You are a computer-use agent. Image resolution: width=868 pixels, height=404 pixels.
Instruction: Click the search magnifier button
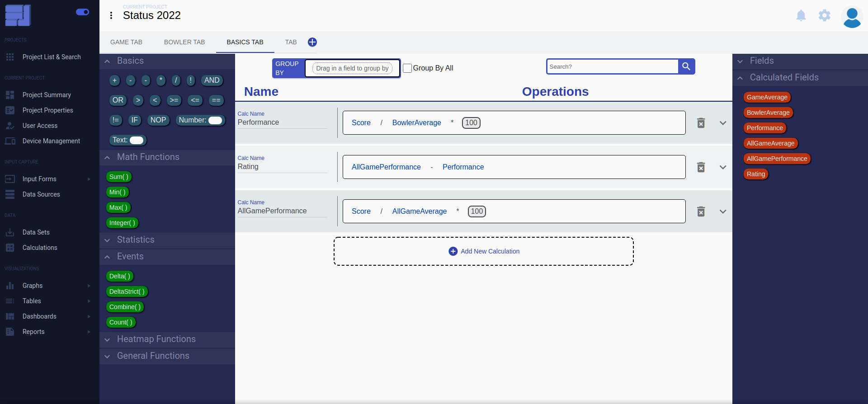(x=686, y=66)
